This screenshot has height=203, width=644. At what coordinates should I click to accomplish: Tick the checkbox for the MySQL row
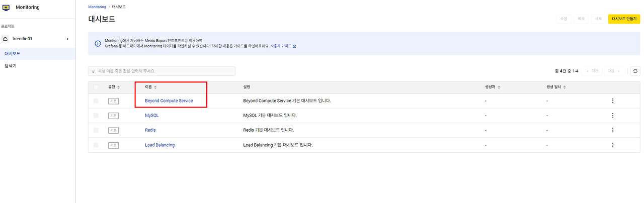pos(96,116)
